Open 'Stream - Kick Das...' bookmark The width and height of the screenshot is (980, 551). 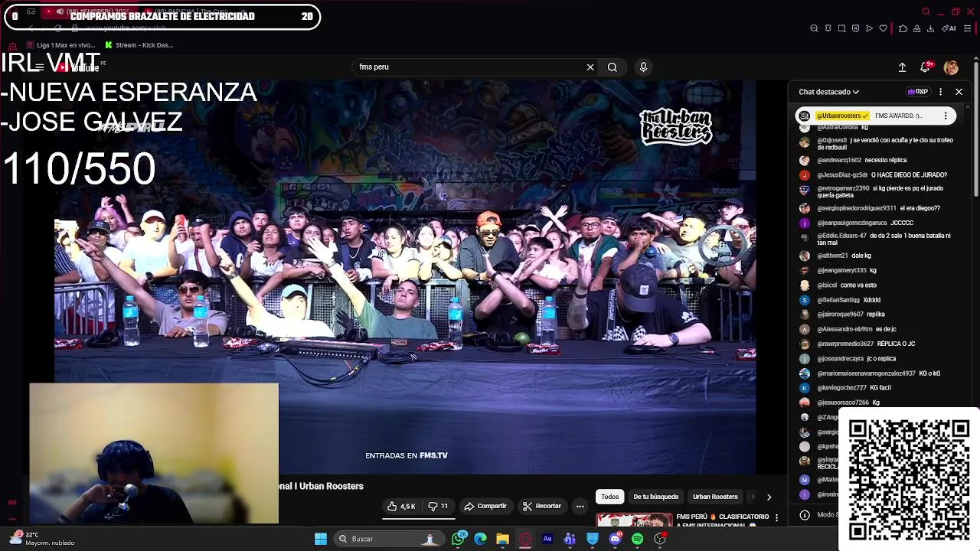tap(139, 45)
